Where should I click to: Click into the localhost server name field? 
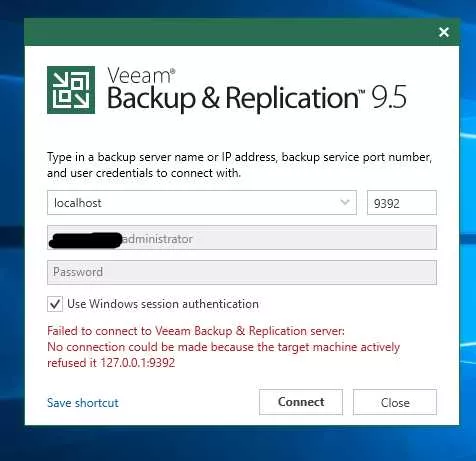tap(202, 203)
